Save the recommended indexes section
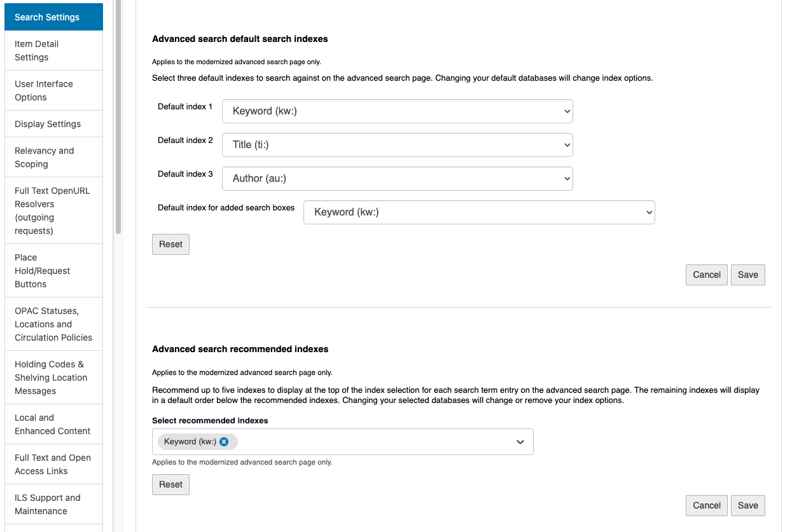This screenshot has width=785, height=532. [x=747, y=505]
